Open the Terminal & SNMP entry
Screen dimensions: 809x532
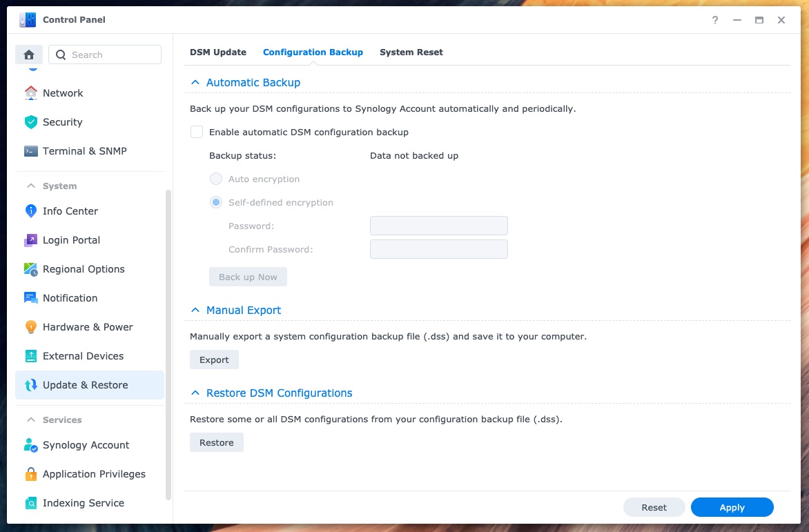(90, 151)
